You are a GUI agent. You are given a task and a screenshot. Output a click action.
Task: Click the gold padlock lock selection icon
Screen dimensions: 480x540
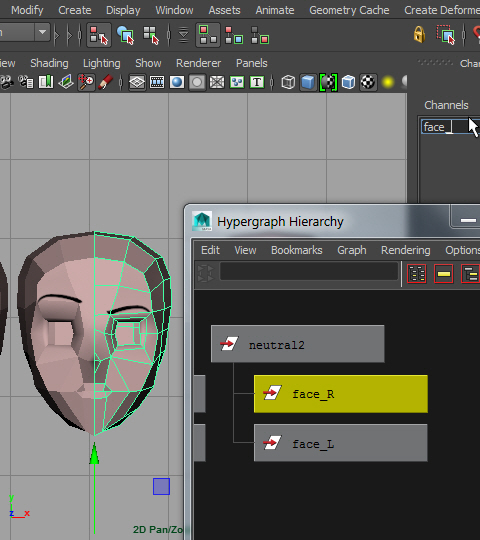coord(419,34)
